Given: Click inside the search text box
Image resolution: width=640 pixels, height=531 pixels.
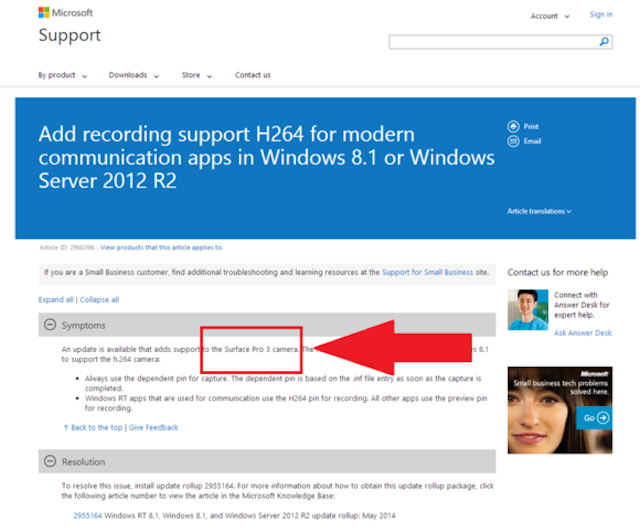Looking at the screenshot, I should click(492, 42).
